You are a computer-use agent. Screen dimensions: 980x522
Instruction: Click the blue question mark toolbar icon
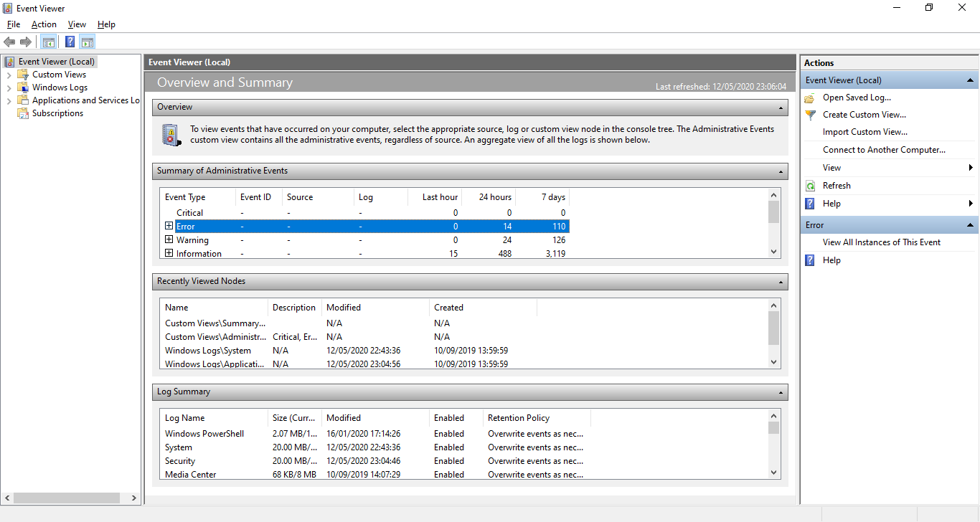click(70, 42)
